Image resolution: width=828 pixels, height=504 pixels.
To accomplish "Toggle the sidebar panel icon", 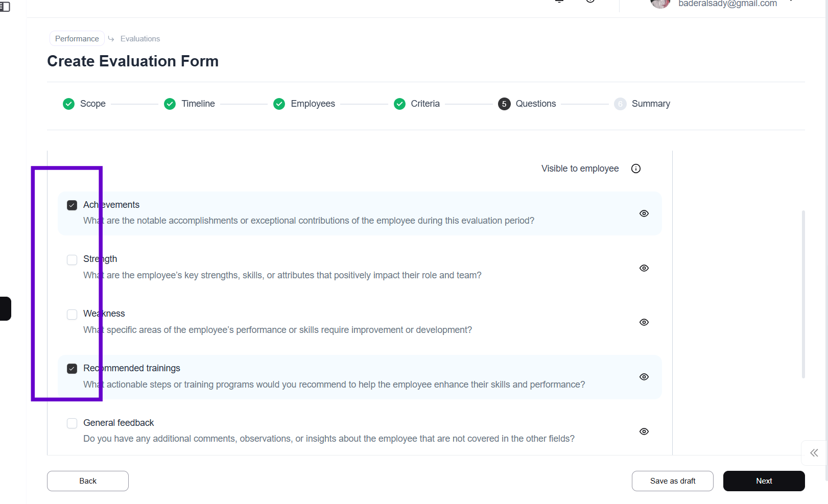I will [5, 7].
